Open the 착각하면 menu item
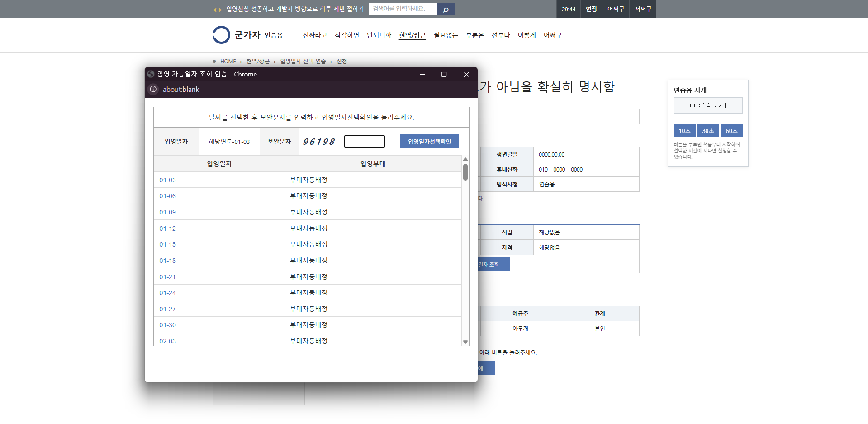 (347, 35)
